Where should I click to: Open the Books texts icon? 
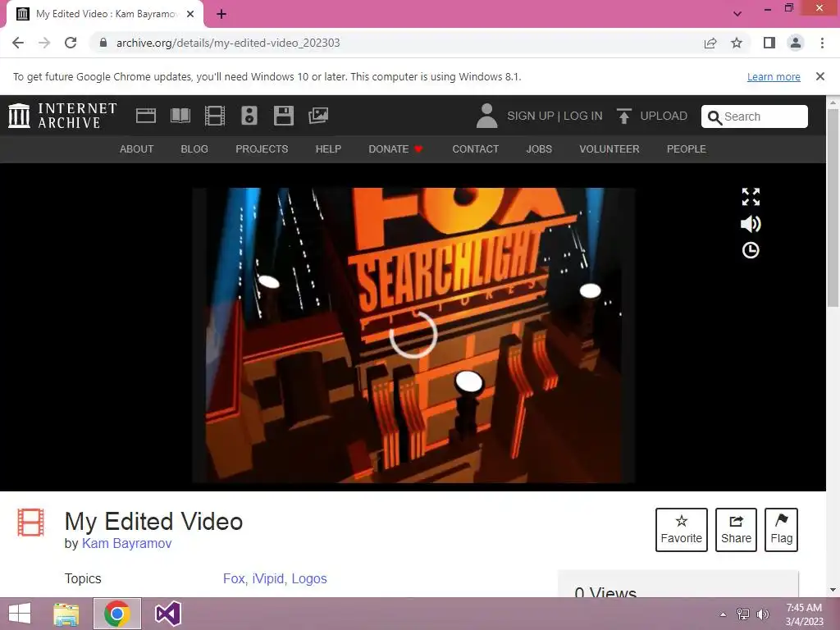pos(180,116)
